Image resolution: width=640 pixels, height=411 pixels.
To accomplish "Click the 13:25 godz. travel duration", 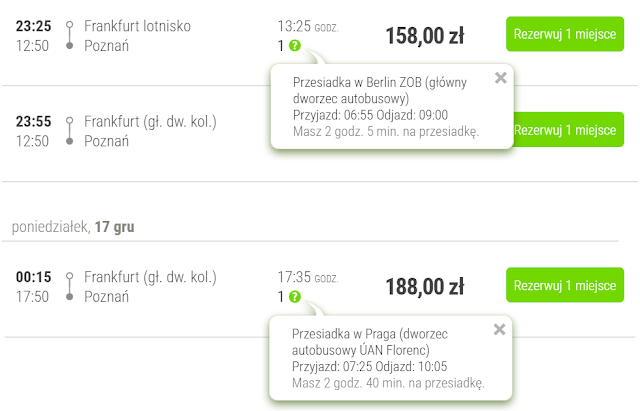I will (308, 26).
